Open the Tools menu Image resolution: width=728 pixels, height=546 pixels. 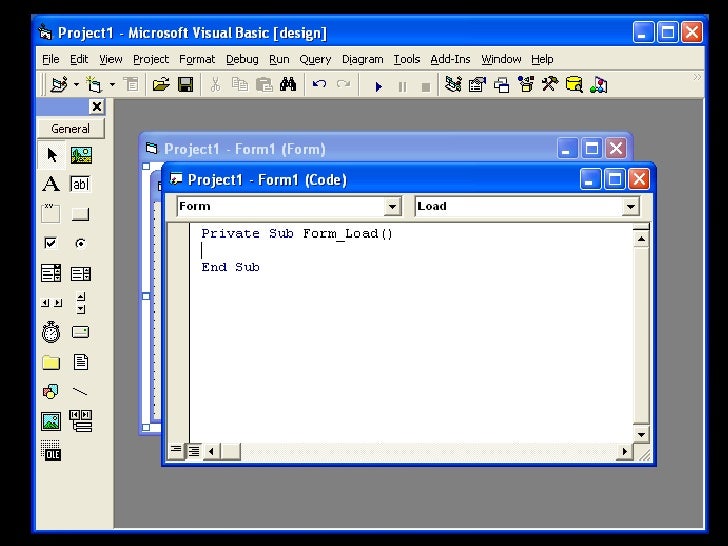click(x=407, y=59)
